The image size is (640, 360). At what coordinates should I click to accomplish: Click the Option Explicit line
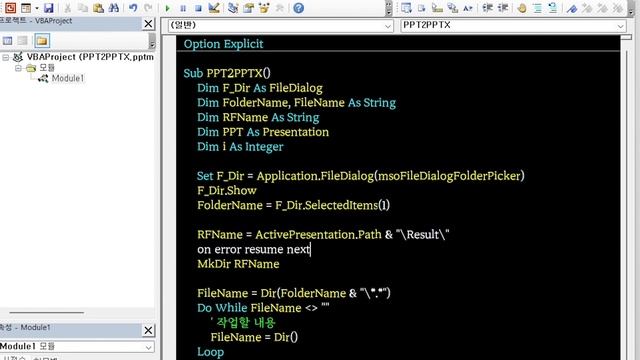223,44
